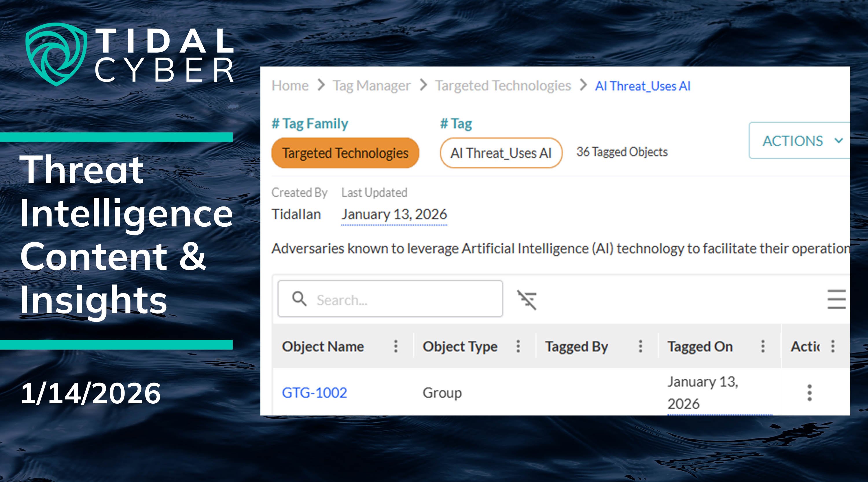The image size is (868, 482).
Task: Open Targeted Technologies breadcrumb
Action: coord(502,86)
